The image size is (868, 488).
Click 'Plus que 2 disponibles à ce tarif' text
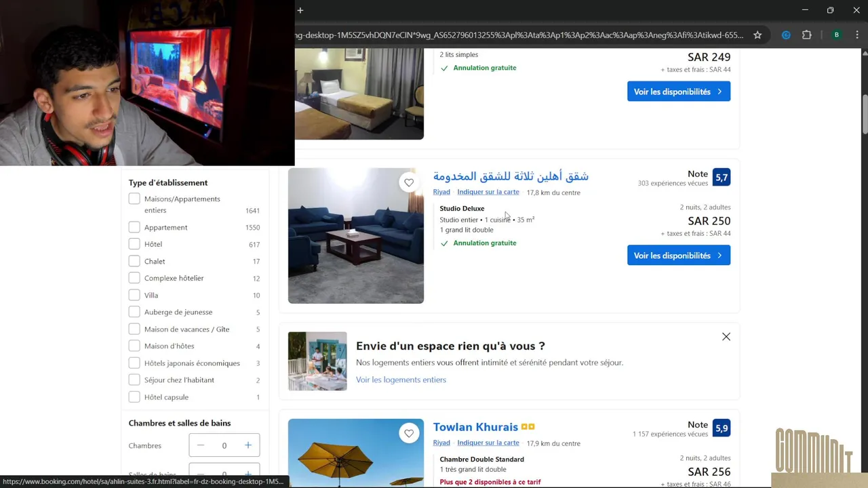click(490, 482)
